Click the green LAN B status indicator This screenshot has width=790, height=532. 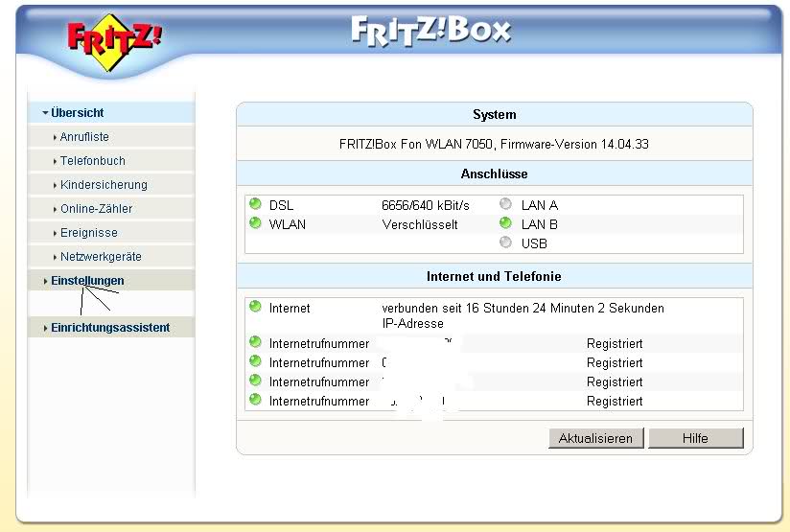[505, 223]
